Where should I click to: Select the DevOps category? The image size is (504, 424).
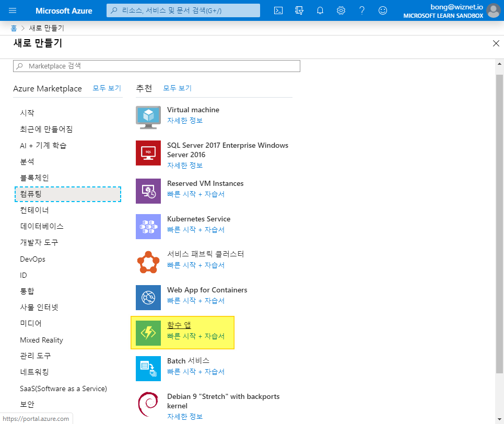(x=32, y=259)
